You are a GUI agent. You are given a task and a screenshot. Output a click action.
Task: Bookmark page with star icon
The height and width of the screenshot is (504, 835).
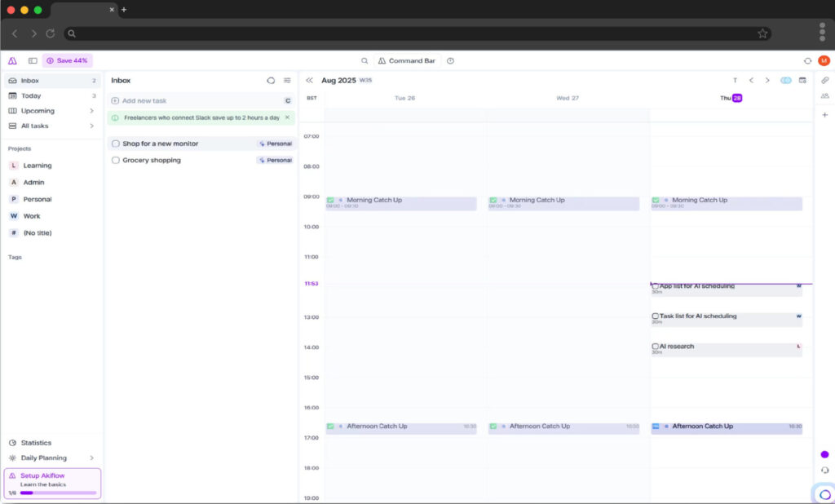[x=762, y=33]
